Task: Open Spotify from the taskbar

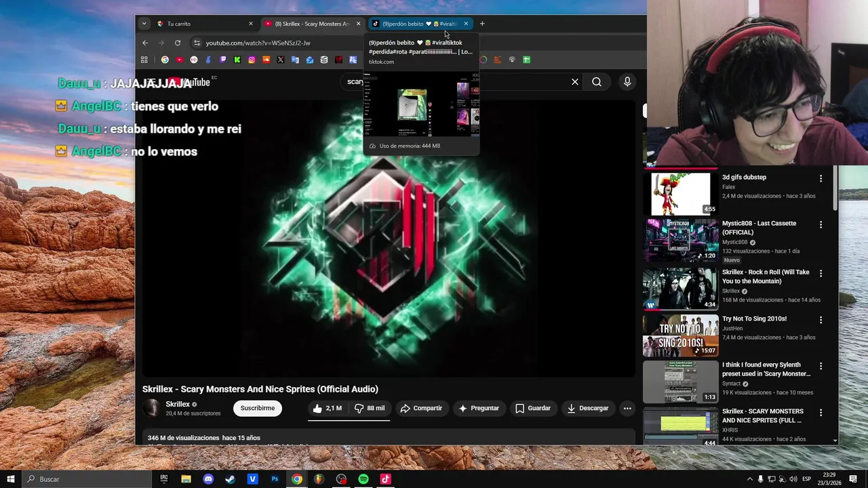Action: click(x=363, y=479)
